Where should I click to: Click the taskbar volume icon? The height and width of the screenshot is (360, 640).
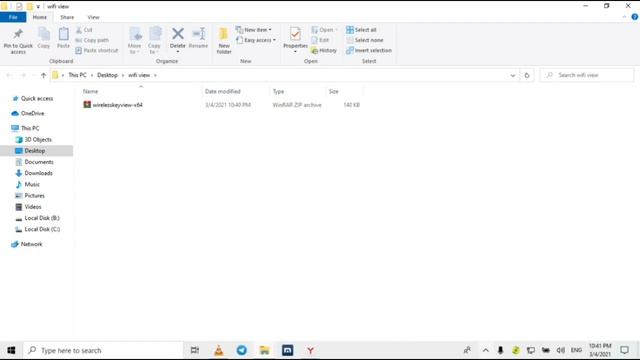coord(561,350)
